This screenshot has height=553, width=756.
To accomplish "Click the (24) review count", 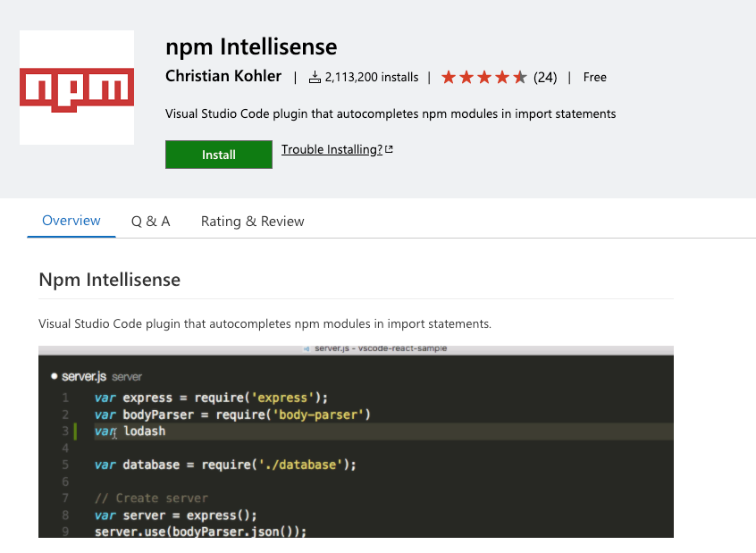I will point(545,77).
